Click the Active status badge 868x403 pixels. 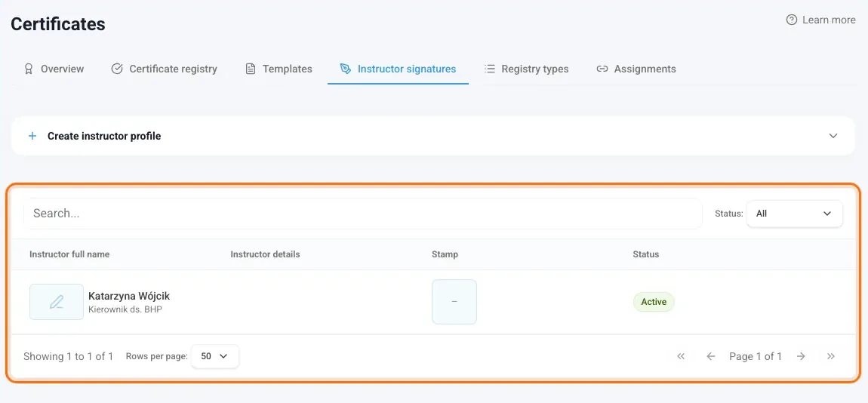[654, 302]
